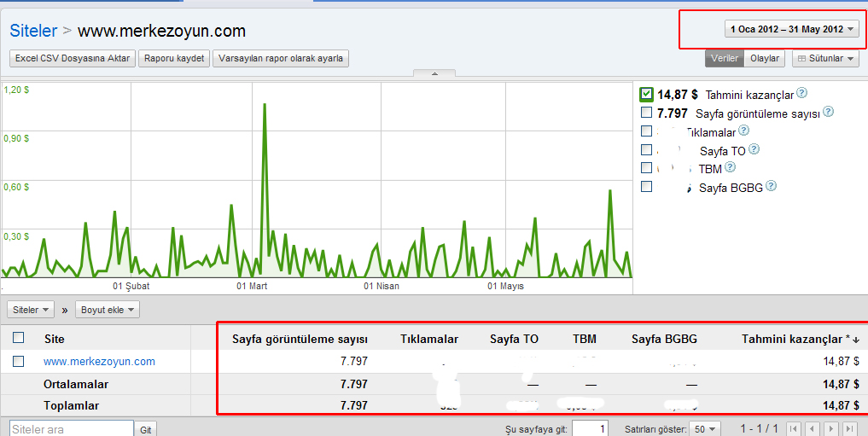Click the tallest chart peak in March
This screenshot has width=868, height=436.
[x=265, y=104]
